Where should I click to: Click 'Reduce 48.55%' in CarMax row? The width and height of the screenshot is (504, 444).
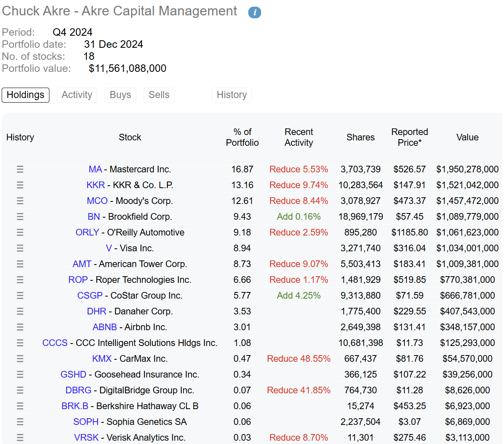[299, 358]
